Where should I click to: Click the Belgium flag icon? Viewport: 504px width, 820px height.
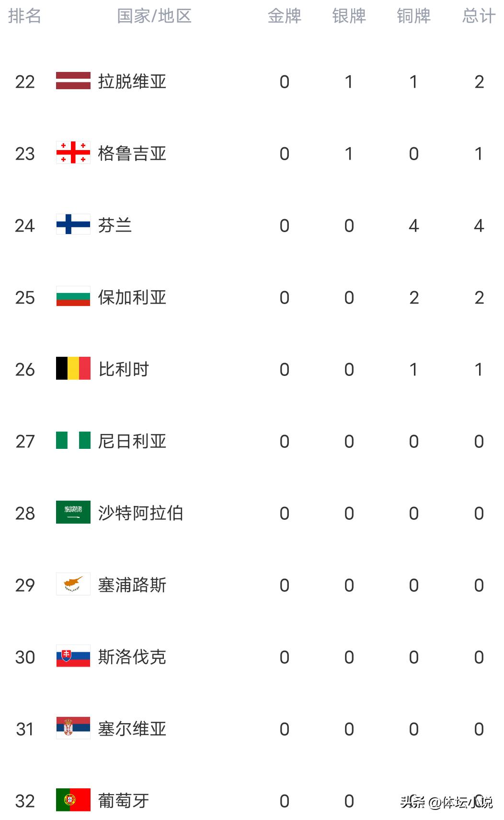tap(73, 368)
